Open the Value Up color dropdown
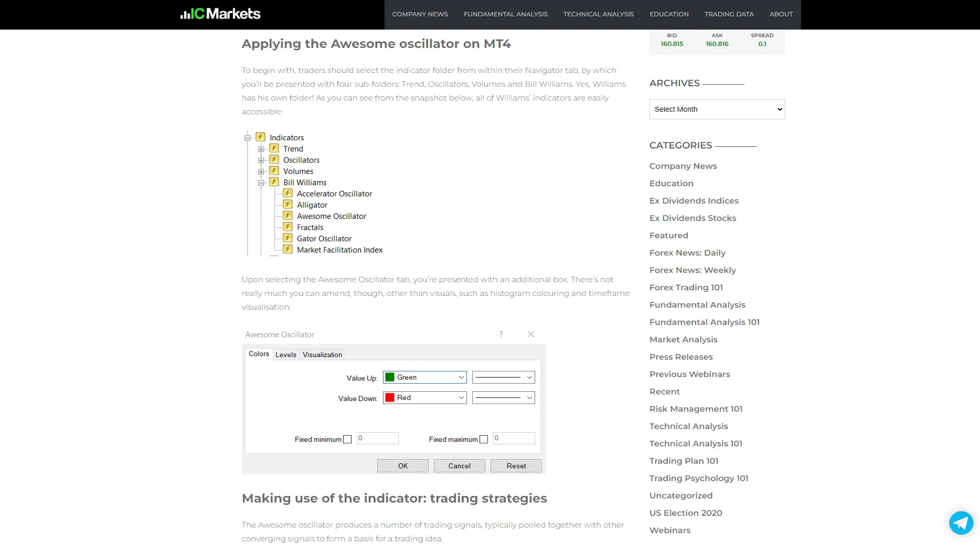Screen dimensions: 980x551 425,377
